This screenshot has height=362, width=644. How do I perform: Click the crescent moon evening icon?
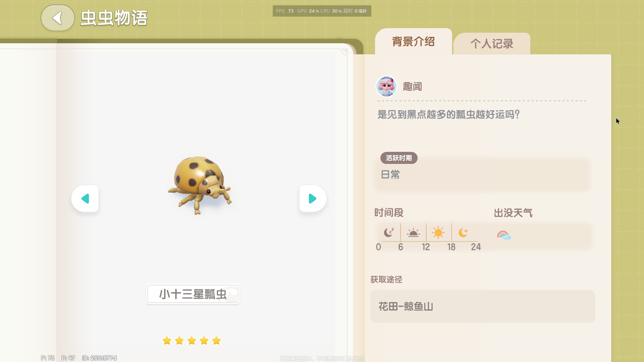tap(463, 233)
